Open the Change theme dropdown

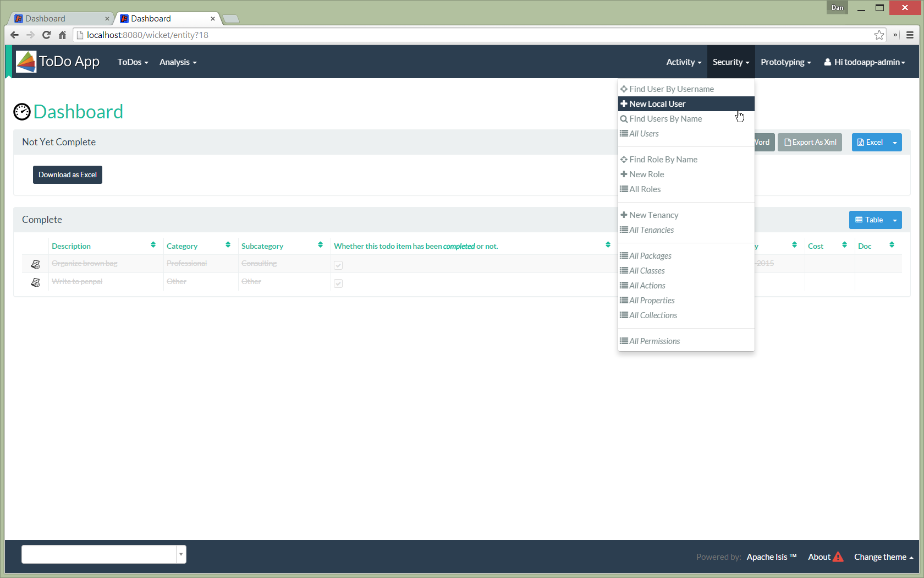coord(883,557)
